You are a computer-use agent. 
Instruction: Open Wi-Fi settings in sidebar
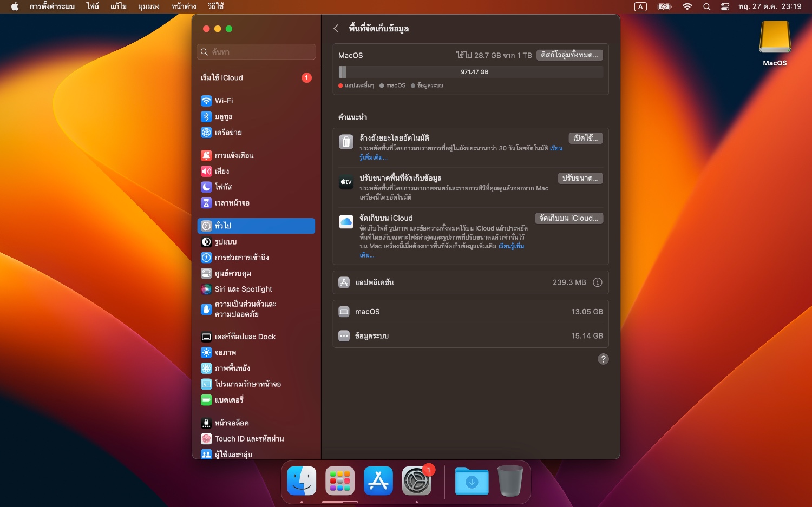tap(256, 101)
